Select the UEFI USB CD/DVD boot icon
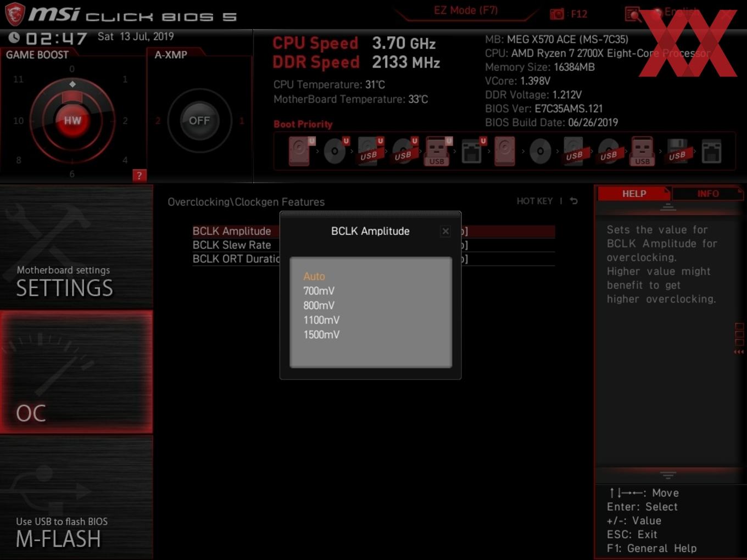This screenshot has height=560, width=747. click(404, 151)
